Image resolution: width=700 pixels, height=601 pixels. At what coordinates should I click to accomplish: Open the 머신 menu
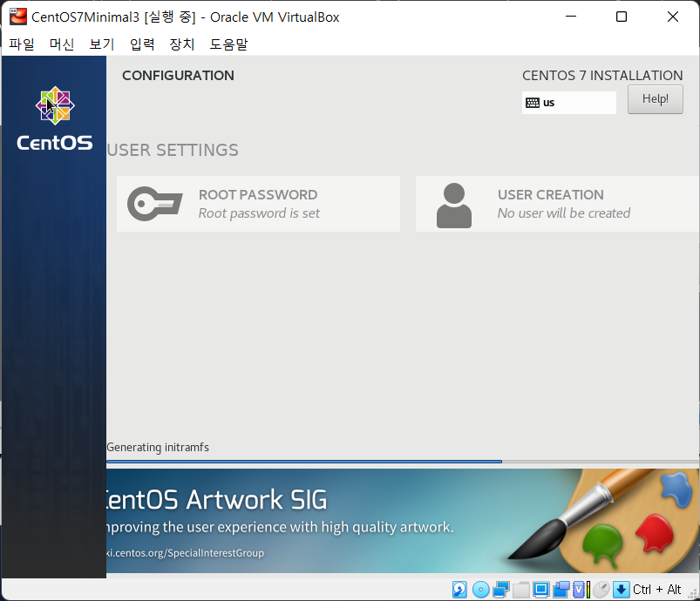(62, 44)
